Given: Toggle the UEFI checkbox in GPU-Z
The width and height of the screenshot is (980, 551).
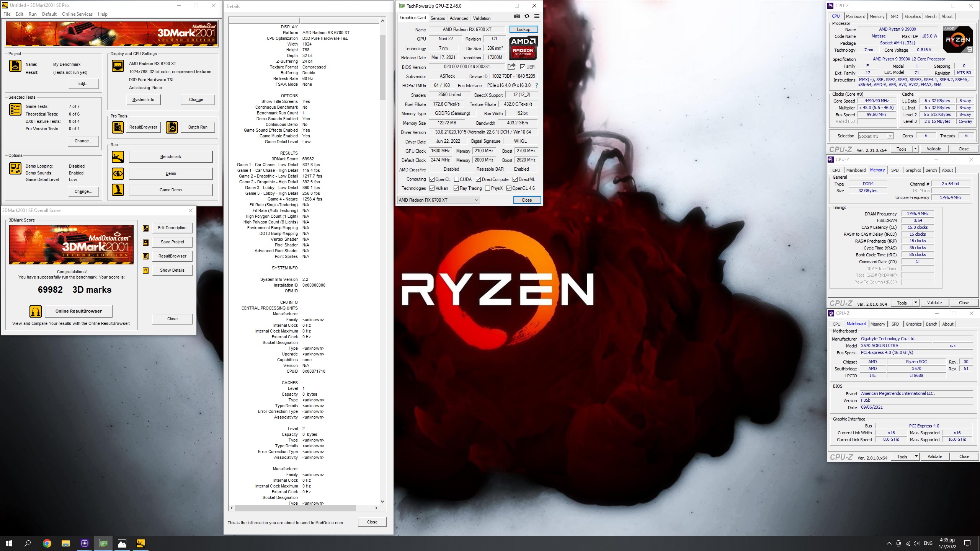Looking at the screenshot, I should 523,67.
